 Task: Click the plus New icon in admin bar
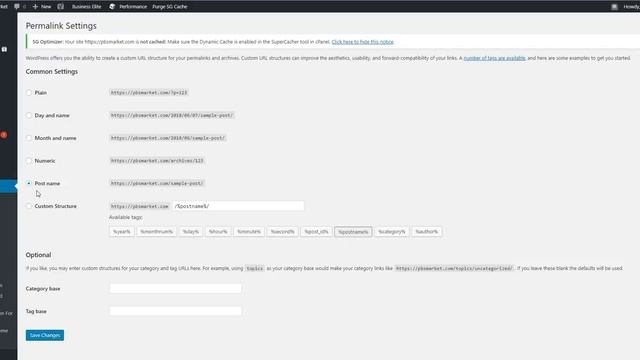[x=35, y=7]
